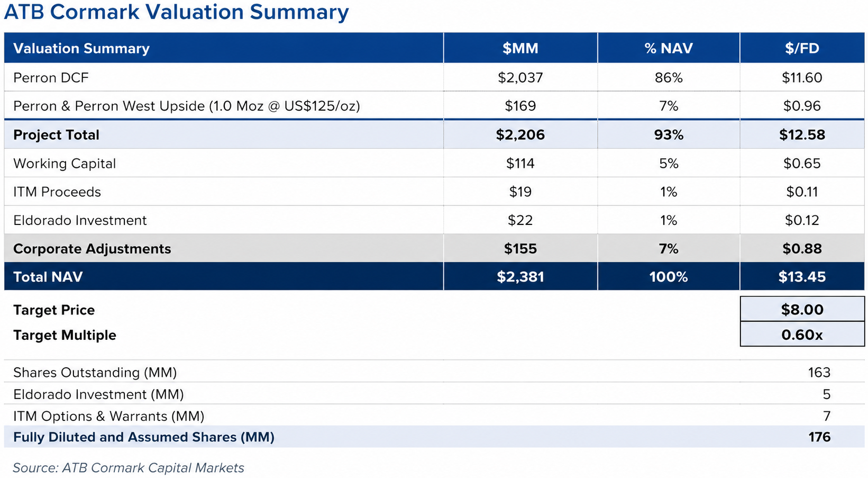Select the "$114" Working Capital value
This screenshot has height=478, width=868.
520,164
